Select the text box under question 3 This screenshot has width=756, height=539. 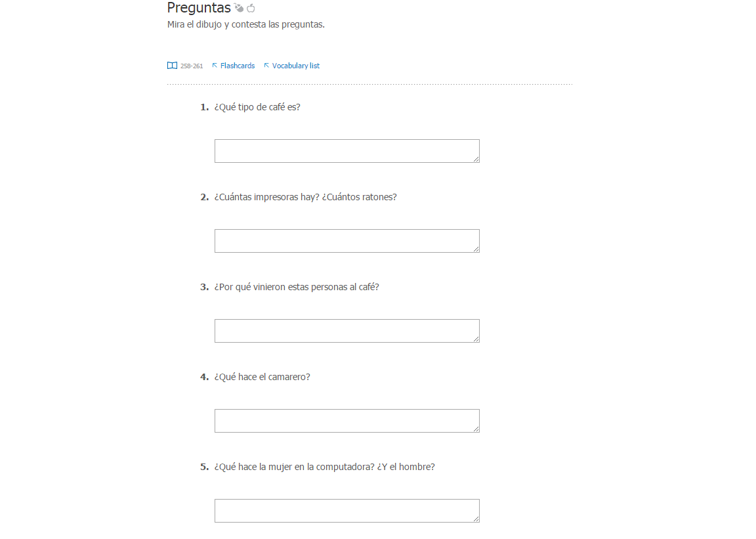pyautogui.click(x=346, y=331)
